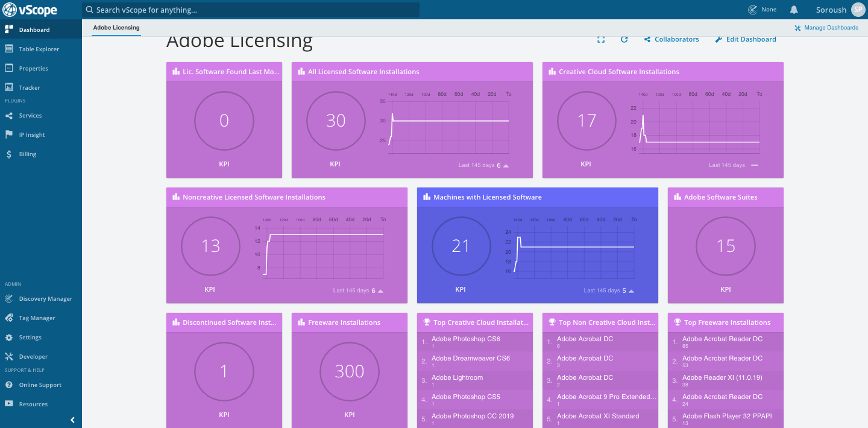Screen dimensions: 868x428
Task: Click the Discovery Manager icon
Action: pos(9,298)
